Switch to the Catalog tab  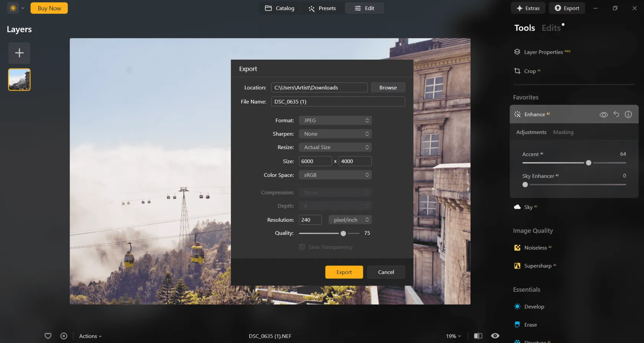tap(280, 8)
